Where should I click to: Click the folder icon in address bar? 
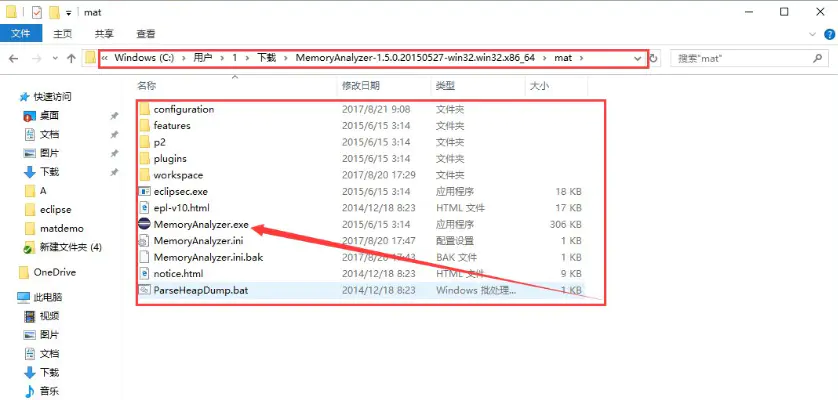click(x=90, y=58)
